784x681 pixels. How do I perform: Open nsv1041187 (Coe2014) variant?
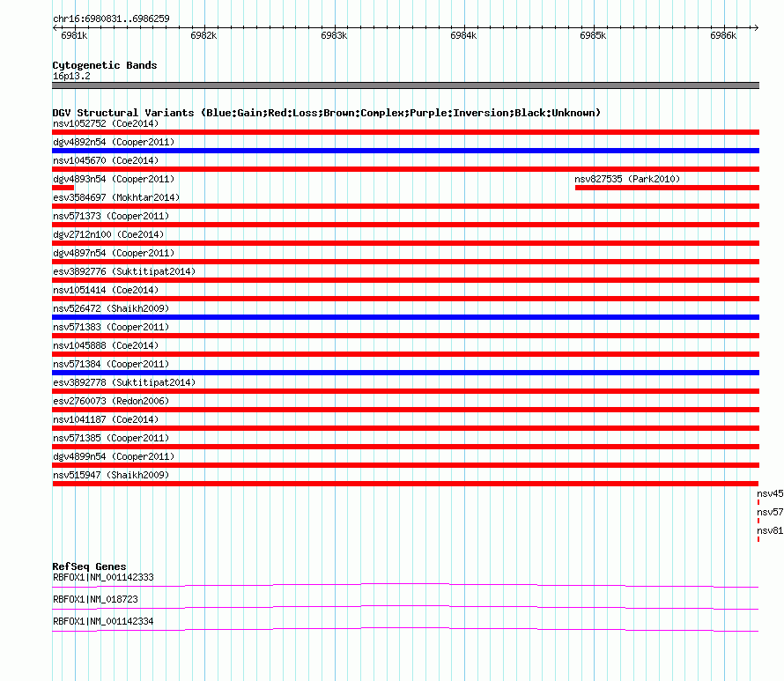(x=106, y=419)
